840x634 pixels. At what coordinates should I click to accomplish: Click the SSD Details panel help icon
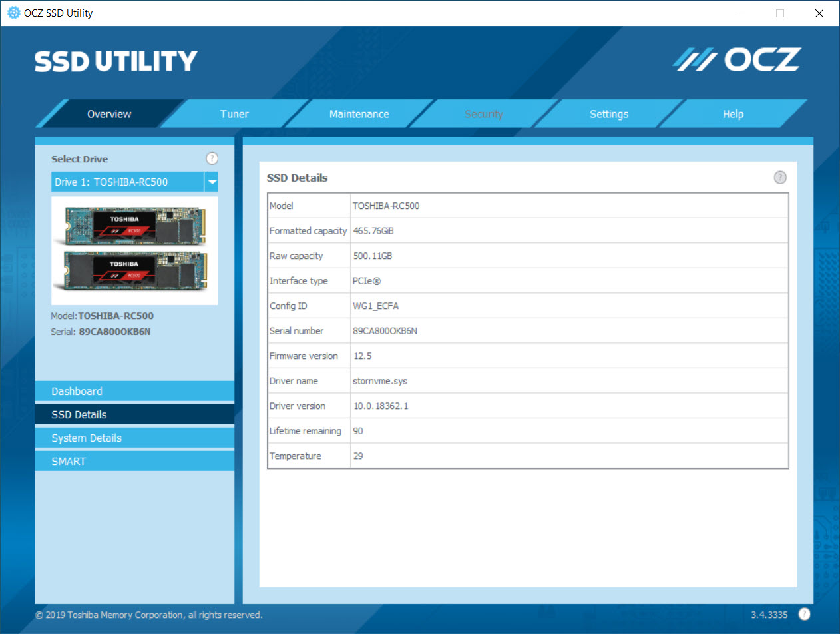tap(780, 178)
